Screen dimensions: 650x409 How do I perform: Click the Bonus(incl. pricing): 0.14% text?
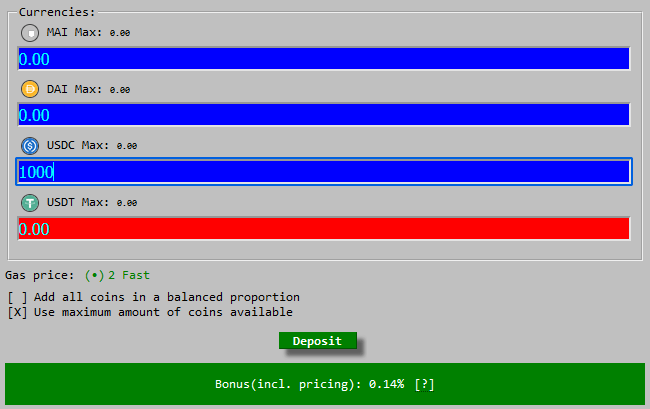coord(309,384)
